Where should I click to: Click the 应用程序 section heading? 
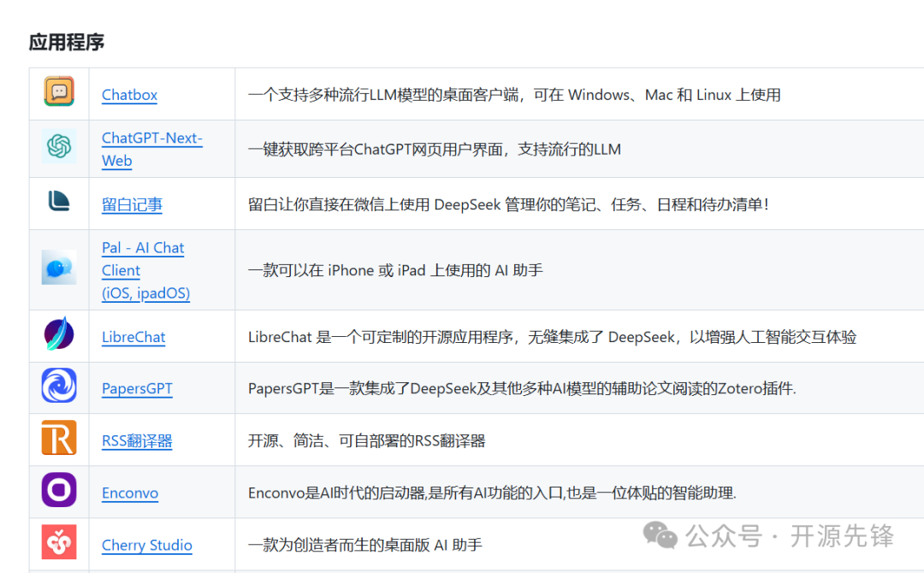(x=67, y=43)
